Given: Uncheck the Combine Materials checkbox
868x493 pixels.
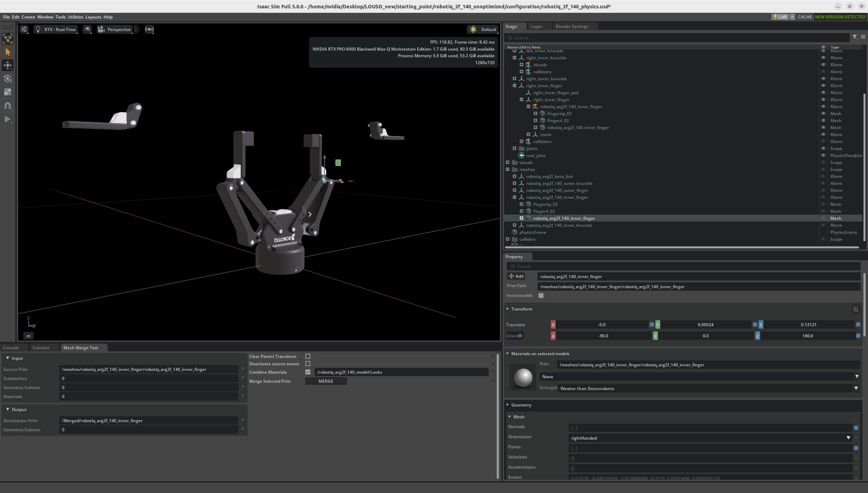Looking at the screenshot, I should coord(308,372).
